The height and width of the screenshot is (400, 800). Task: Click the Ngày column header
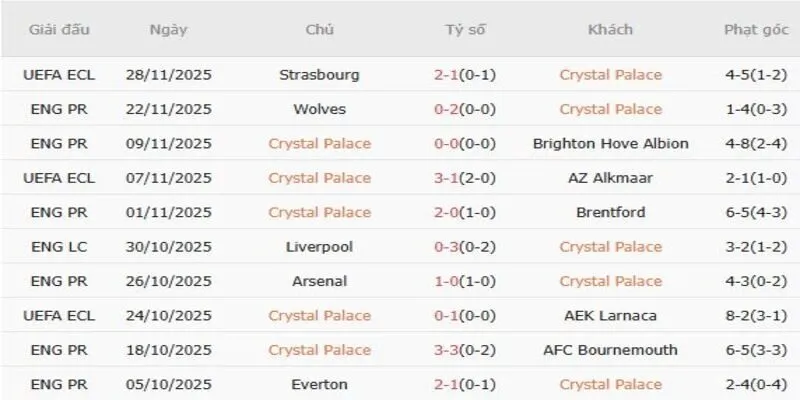coord(168,30)
